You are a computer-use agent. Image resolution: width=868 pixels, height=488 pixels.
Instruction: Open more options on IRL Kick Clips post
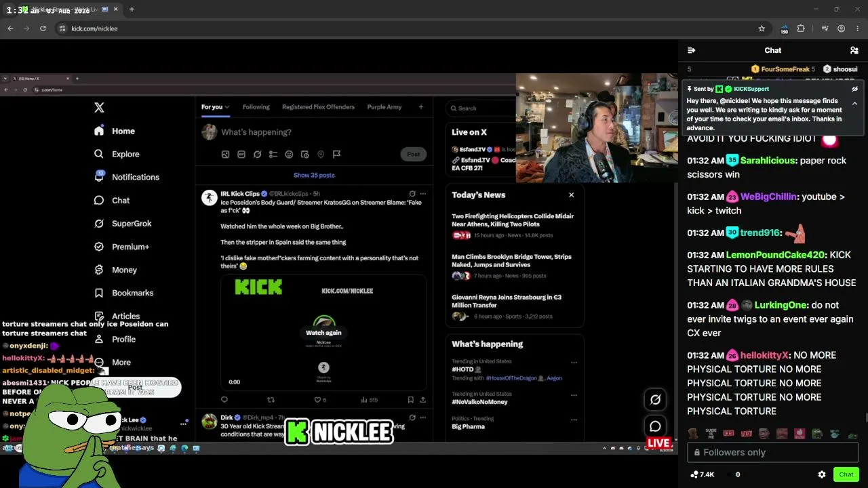[423, 194]
